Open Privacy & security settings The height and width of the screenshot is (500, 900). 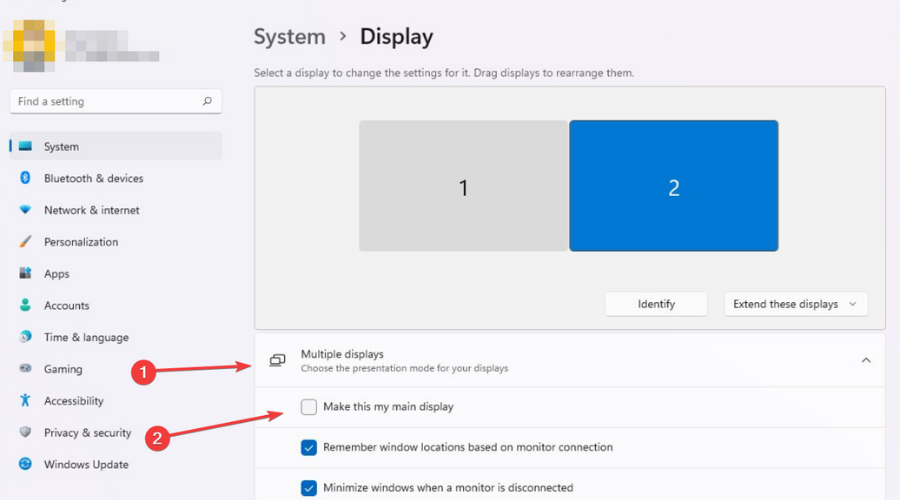[87, 433]
